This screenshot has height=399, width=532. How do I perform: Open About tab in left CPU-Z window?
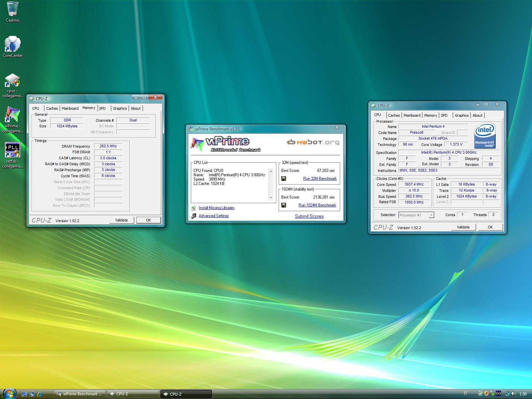tap(136, 108)
